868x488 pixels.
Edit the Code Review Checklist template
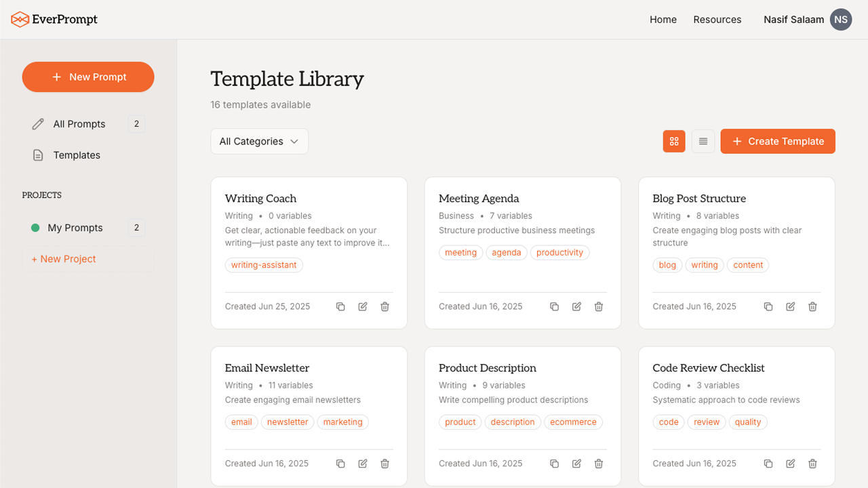point(790,463)
